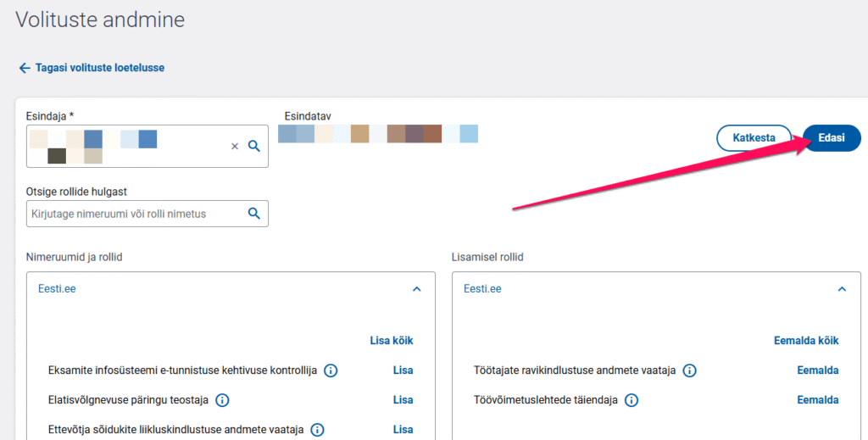Open info icon for Eksamite infosüsteemi role

331,370
